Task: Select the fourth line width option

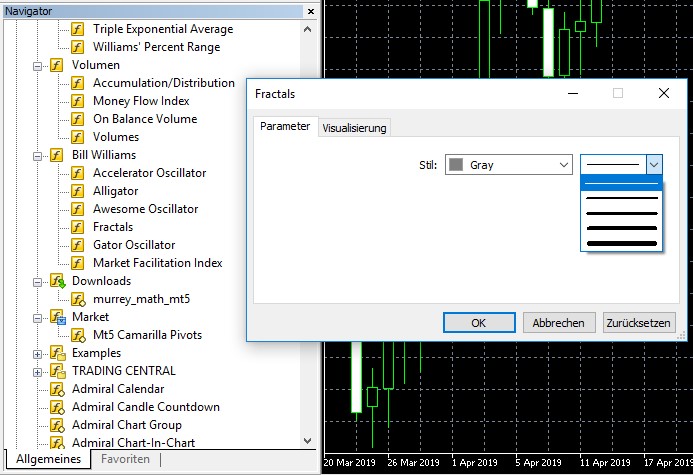Action: [x=621, y=228]
